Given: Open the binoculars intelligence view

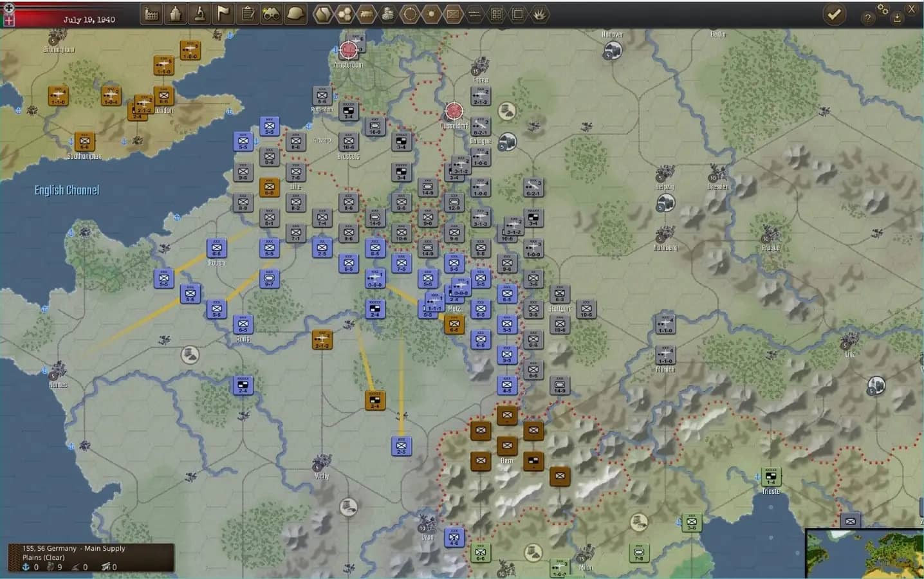Looking at the screenshot, I should click(x=271, y=13).
